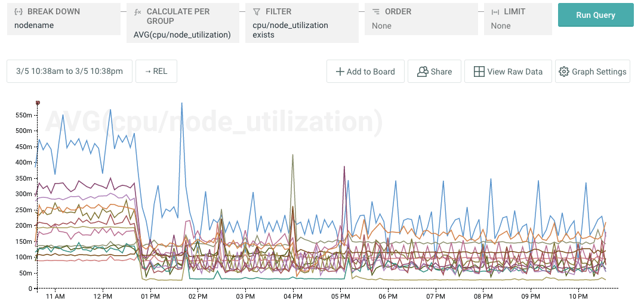
Task: Run the query
Action: 595,15
